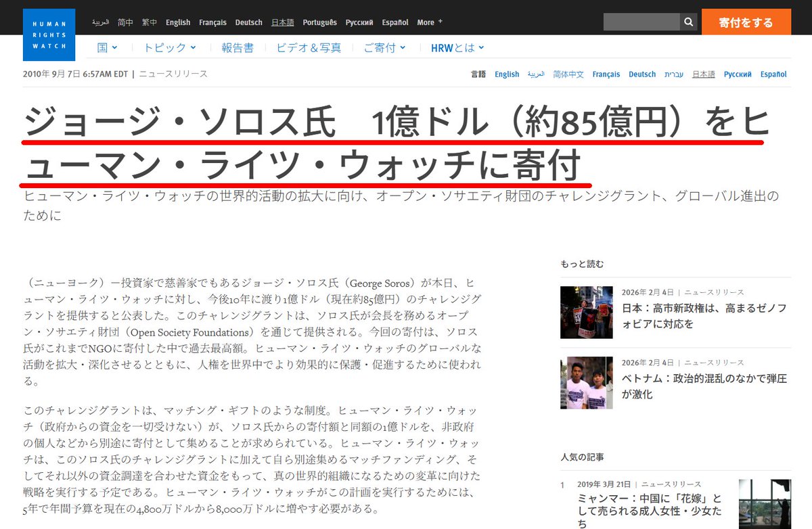
Task: Click ニュースリリース tag above the ベトナム article
Action: (714, 363)
